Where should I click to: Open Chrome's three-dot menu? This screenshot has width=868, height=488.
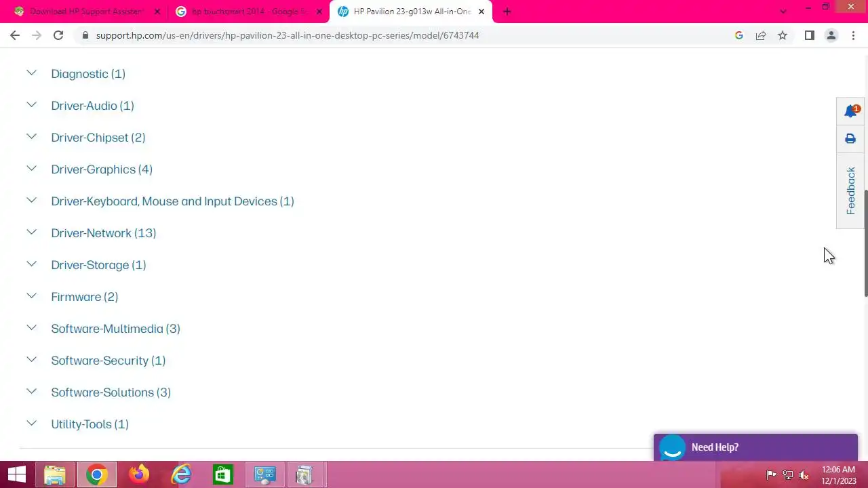point(853,35)
